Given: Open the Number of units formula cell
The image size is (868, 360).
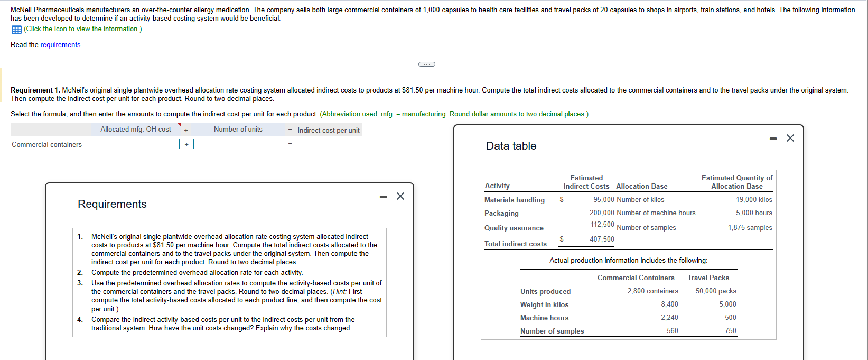Looking at the screenshot, I should pos(238,130).
